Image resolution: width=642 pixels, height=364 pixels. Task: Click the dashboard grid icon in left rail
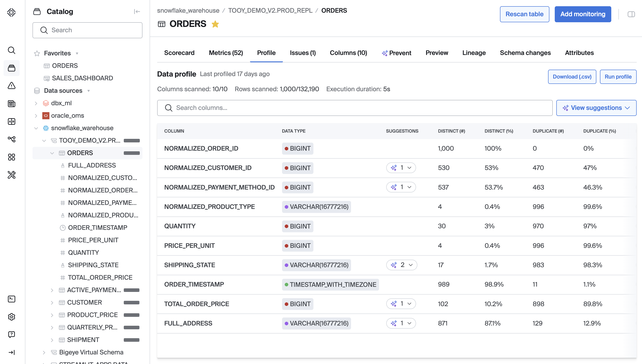tap(12, 157)
